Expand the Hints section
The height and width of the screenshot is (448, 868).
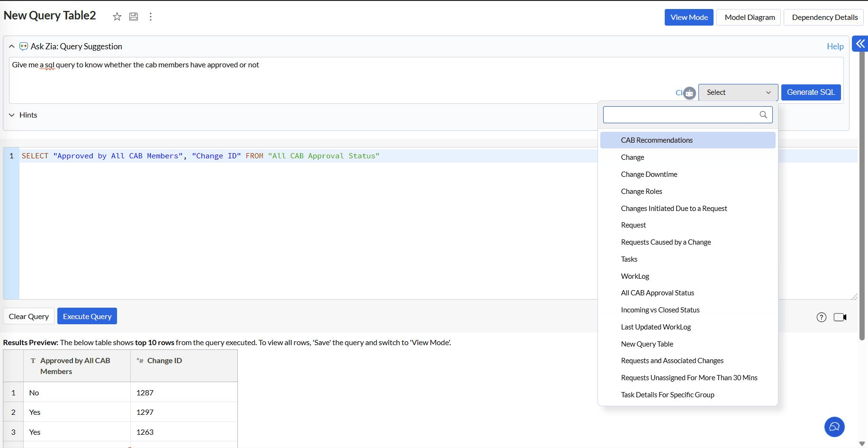(12, 115)
